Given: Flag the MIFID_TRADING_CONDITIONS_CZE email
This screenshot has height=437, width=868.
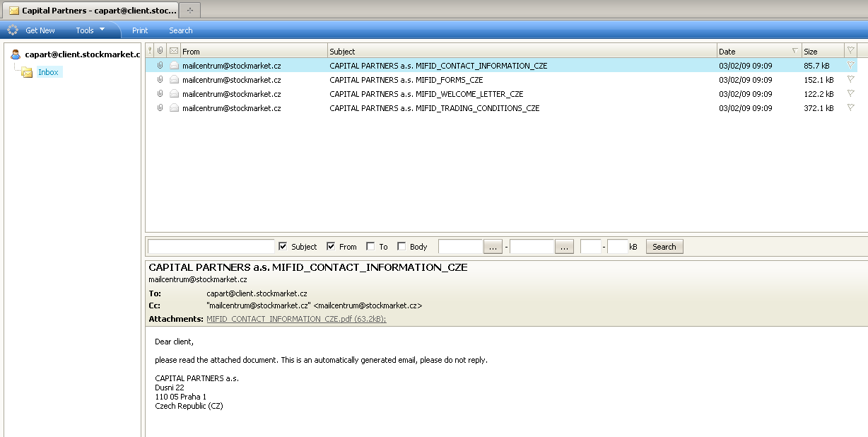Looking at the screenshot, I should 850,107.
